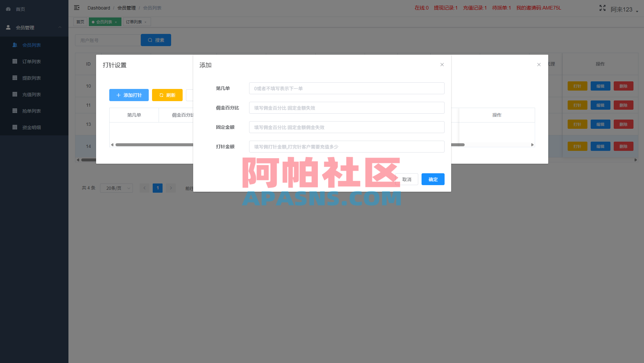Click the 固定金额 input field
644x363 pixels.
coord(347,127)
